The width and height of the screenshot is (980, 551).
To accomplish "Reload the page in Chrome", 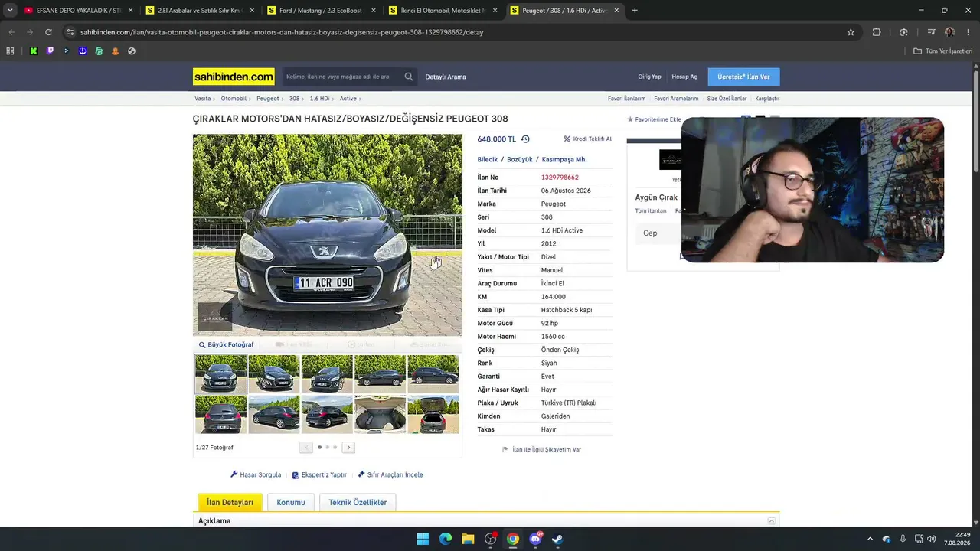I will pyautogui.click(x=48, y=32).
